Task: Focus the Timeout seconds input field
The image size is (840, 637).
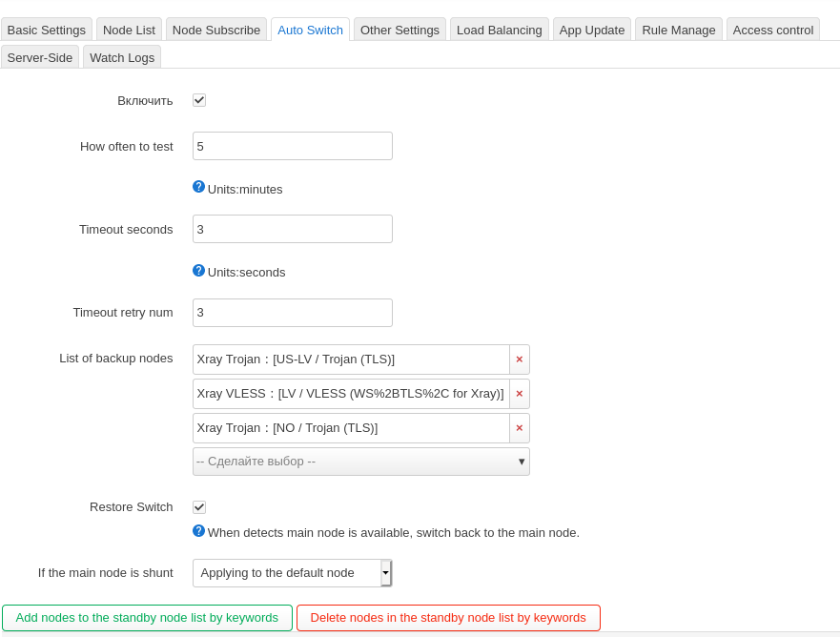Action: click(292, 229)
